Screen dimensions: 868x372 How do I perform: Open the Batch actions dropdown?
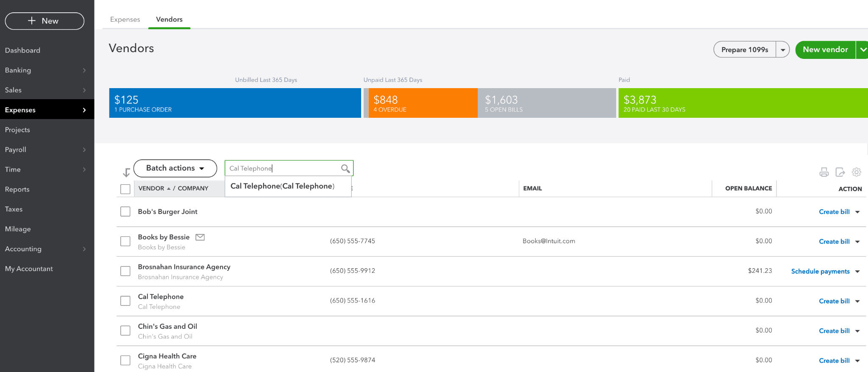175,168
